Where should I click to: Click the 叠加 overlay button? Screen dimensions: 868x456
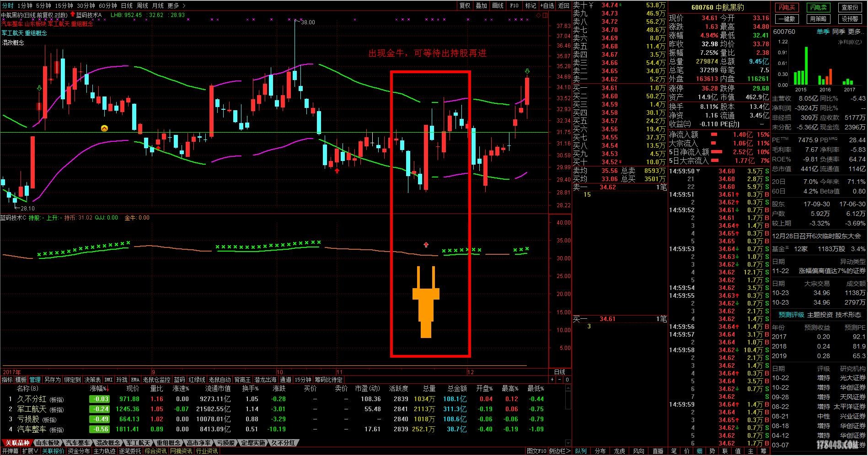[x=481, y=5]
